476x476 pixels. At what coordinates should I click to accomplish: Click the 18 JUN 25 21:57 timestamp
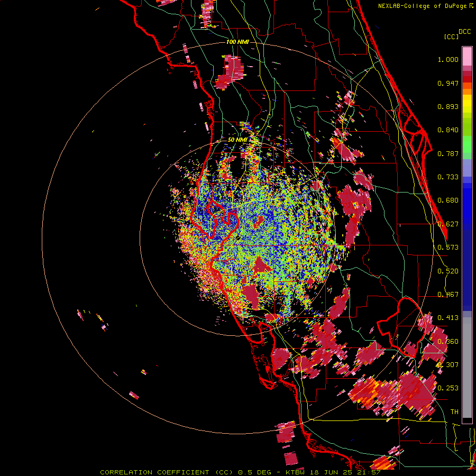[344, 472]
